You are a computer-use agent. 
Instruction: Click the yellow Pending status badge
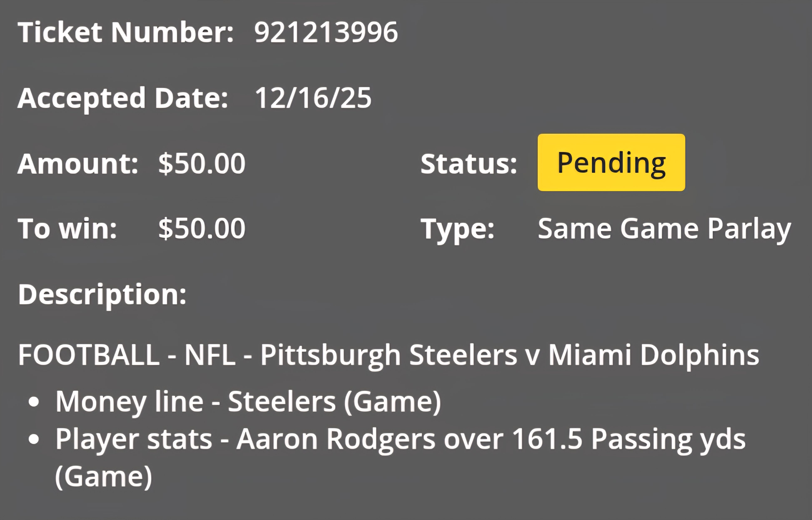tap(611, 162)
